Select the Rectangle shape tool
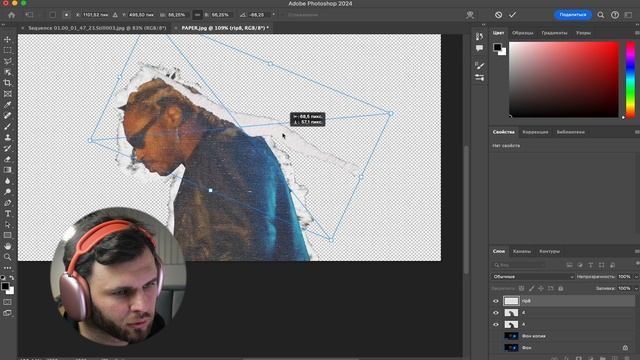Screen dimensions: 640x360 click(7, 236)
